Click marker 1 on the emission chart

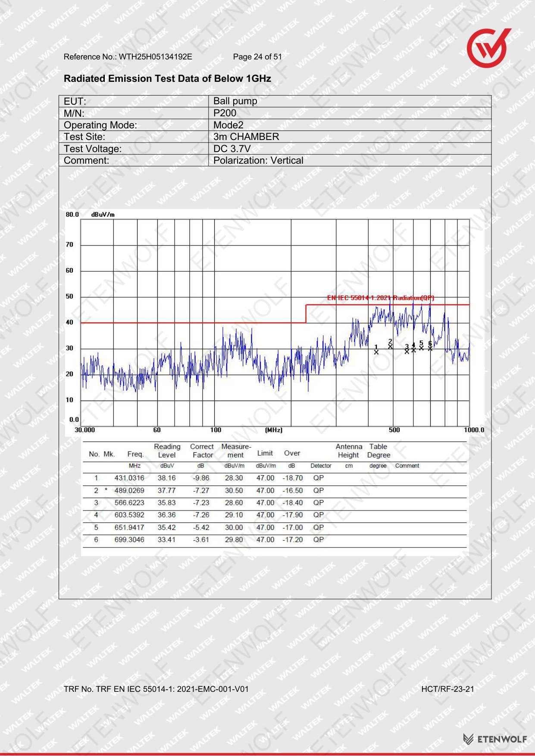[376, 350]
